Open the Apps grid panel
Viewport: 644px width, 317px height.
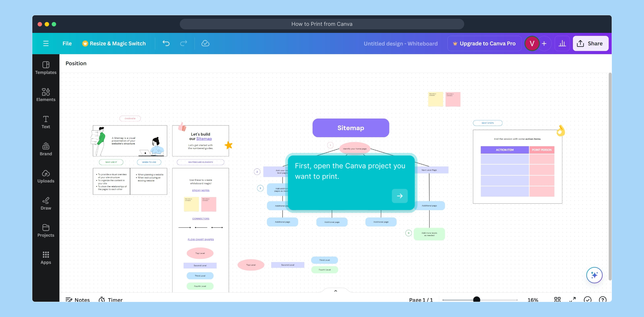point(46,258)
